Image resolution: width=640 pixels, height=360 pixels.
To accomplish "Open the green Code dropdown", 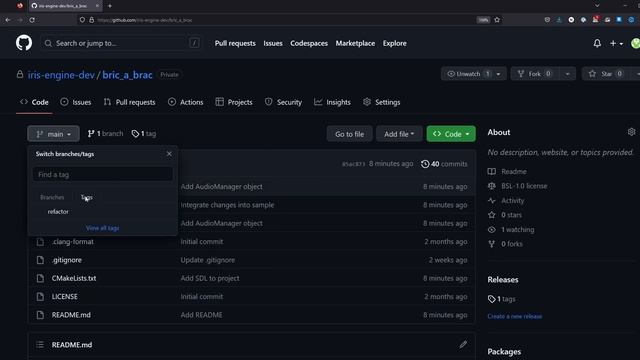I will [x=451, y=134].
